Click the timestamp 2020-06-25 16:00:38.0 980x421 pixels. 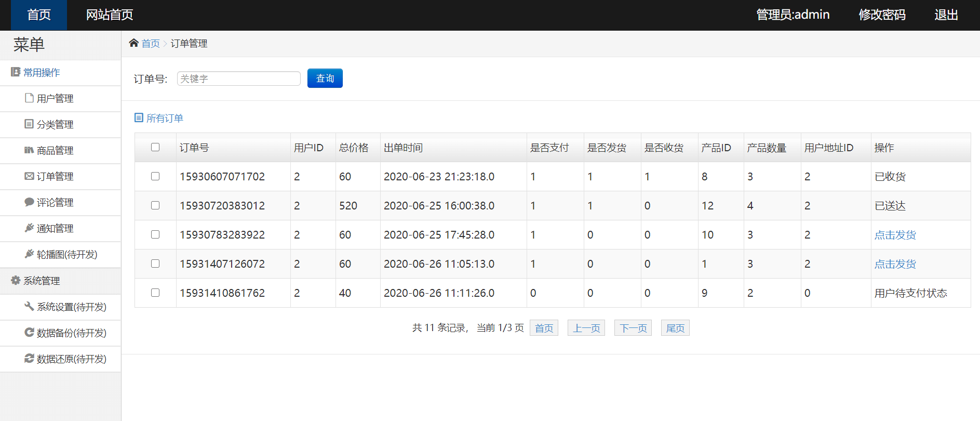439,206
